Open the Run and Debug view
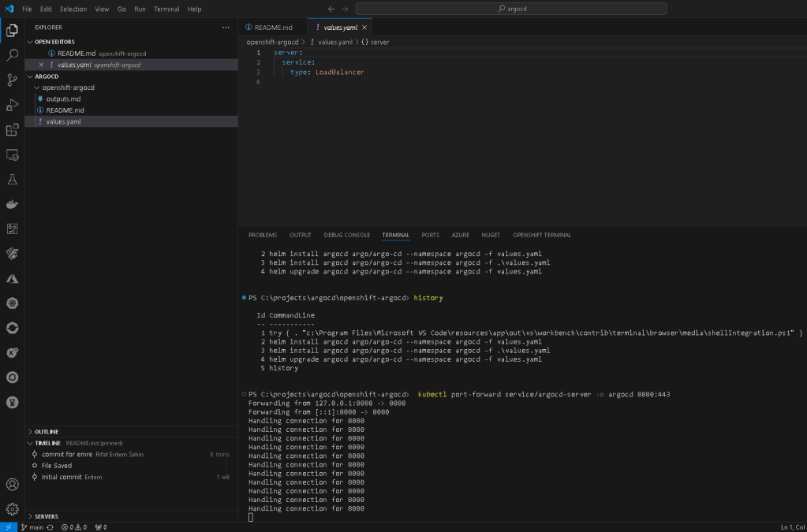This screenshot has width=807, height=532. tap(13, 105)
